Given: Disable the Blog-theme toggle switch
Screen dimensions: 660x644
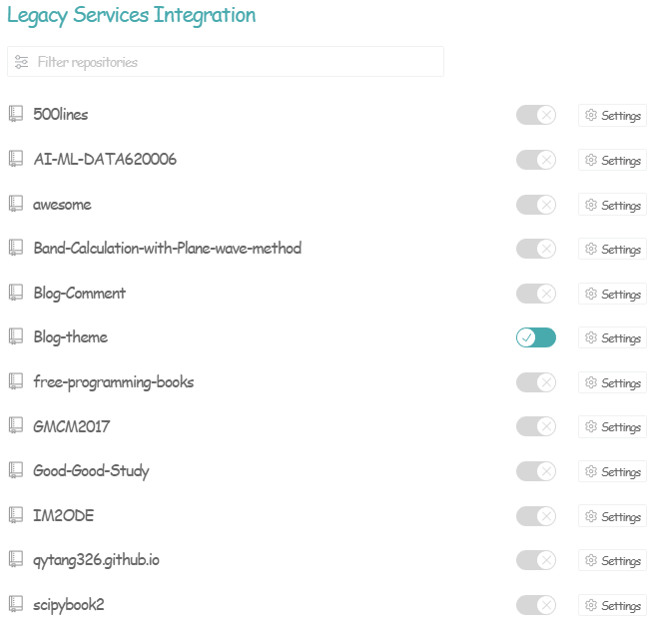Looking at the screenshot, I should point(535,337).
